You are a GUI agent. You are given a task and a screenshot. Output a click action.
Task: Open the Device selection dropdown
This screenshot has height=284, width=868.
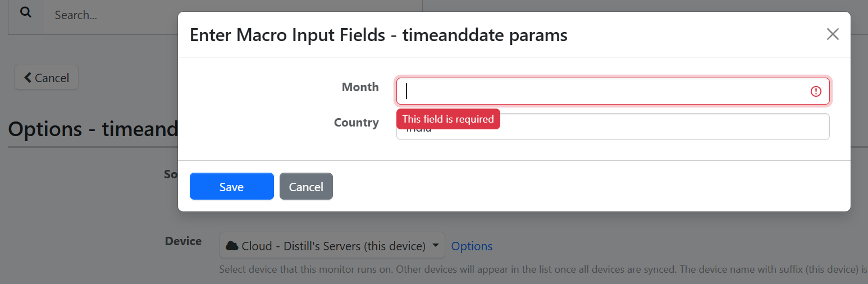coord(332,246)
